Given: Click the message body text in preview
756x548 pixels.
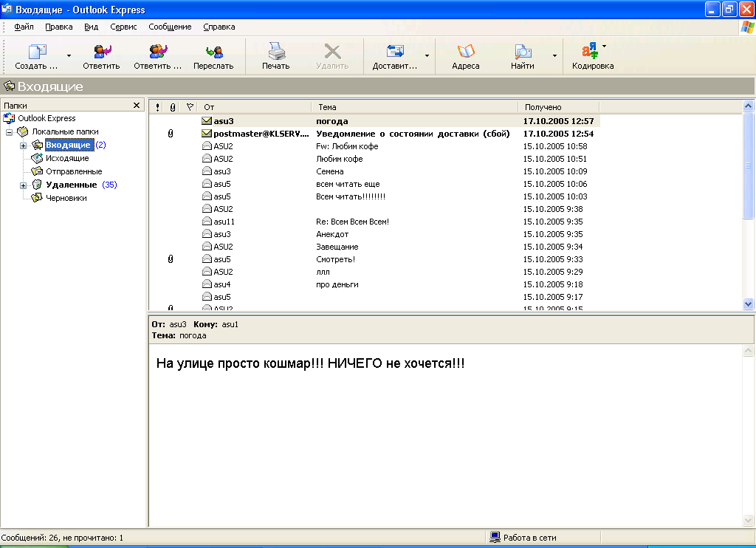Looking at the screenshot, I should pos(311,363).
